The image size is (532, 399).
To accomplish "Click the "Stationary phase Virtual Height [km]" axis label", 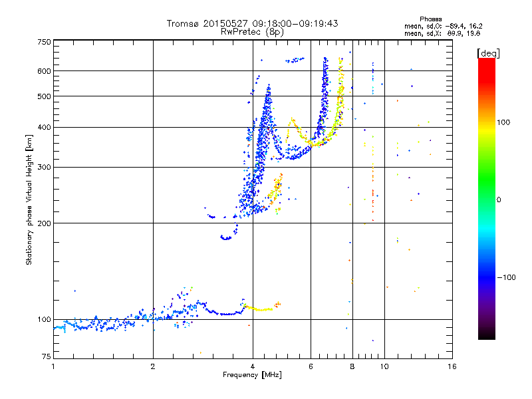I will click(x=29, y=199).
